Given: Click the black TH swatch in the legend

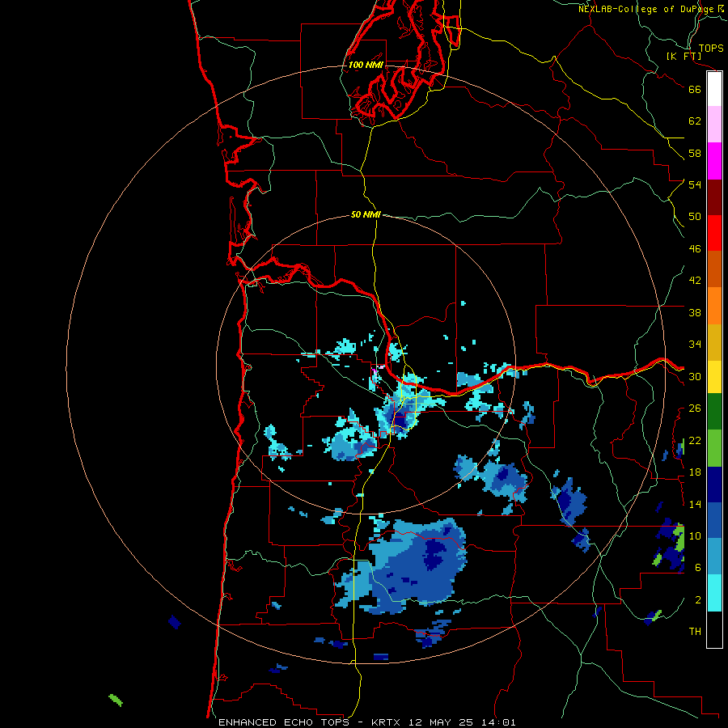Looking at the screenshot, I should 714,629.
